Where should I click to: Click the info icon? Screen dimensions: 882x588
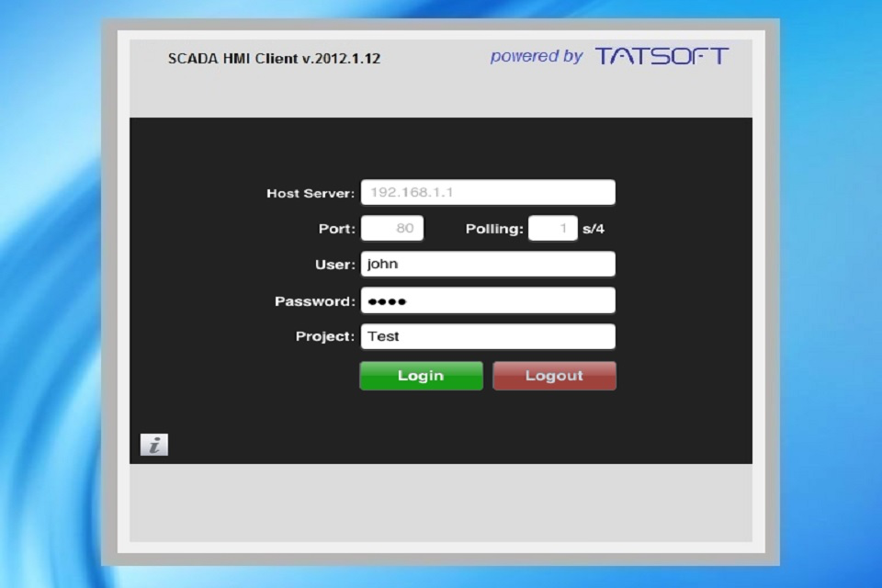click(154, 445)
